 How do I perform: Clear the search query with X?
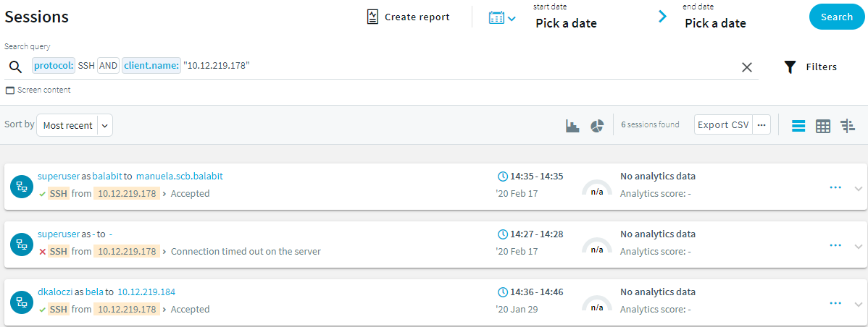click(x=747, y=67)
